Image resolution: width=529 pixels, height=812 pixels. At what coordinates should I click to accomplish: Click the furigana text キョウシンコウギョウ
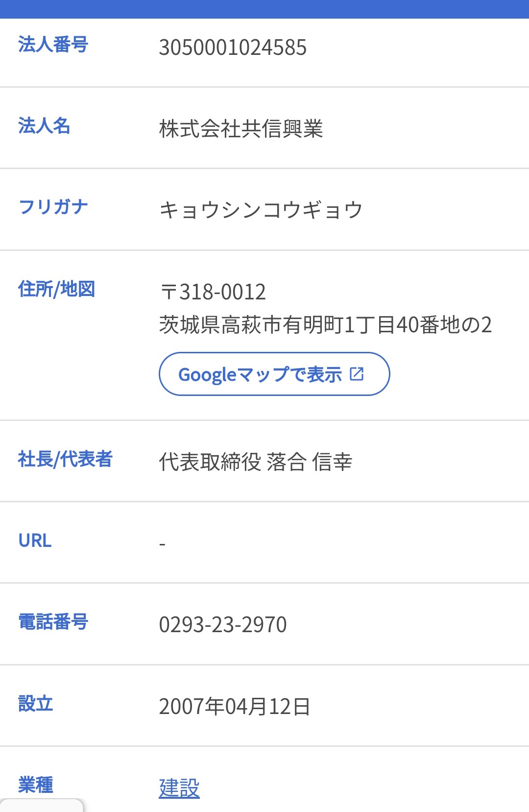(261, 210)
